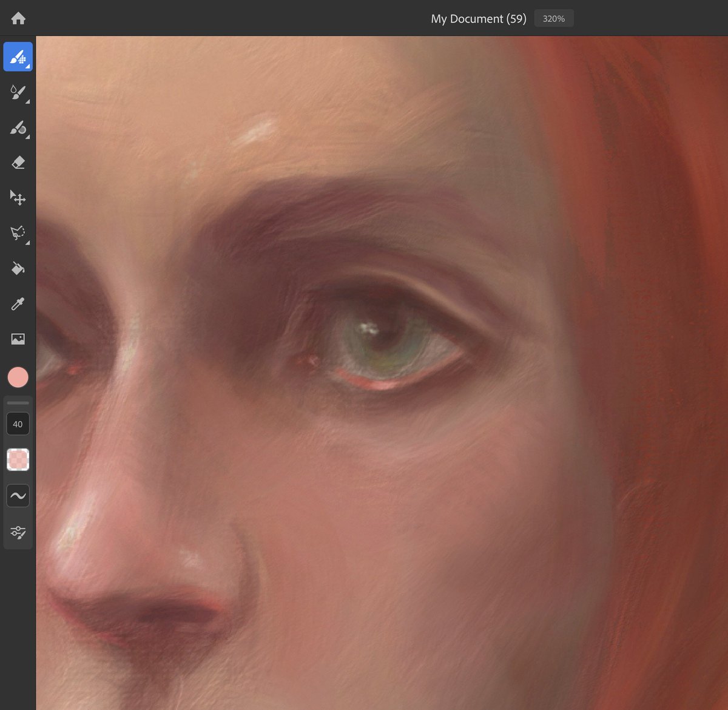The image size is (728, 710).
Task: Tap the checkered opacity swatch
Action: pos(18,459)
